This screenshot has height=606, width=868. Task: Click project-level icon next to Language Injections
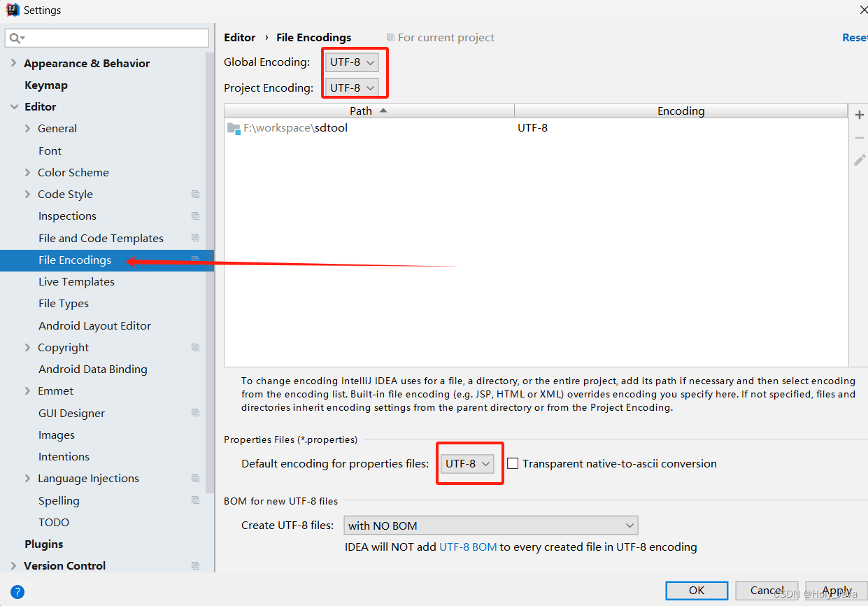(x=195, y=479)
